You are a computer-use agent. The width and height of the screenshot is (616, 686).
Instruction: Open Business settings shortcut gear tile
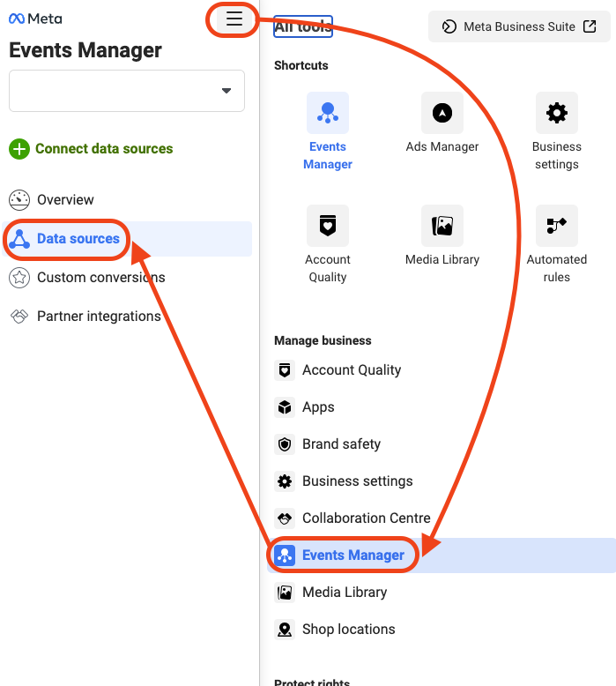pos(557,131)
